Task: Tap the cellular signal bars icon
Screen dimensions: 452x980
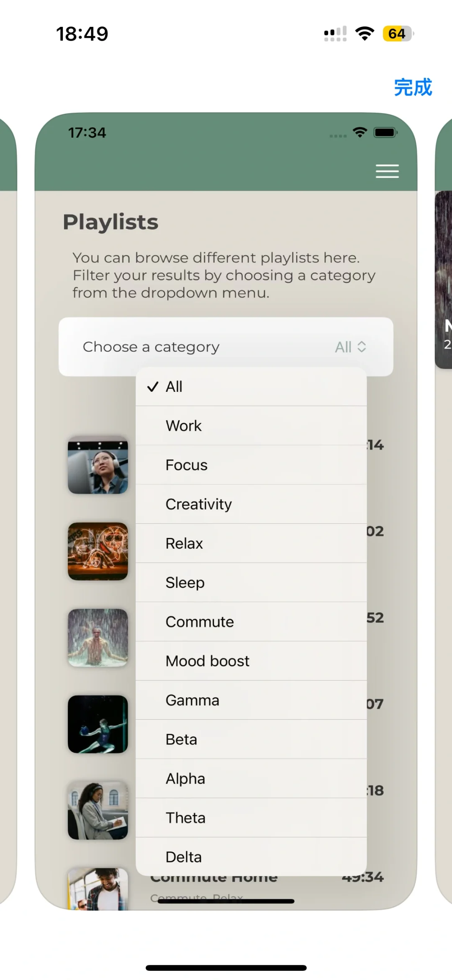Action: tap(335, 33)
